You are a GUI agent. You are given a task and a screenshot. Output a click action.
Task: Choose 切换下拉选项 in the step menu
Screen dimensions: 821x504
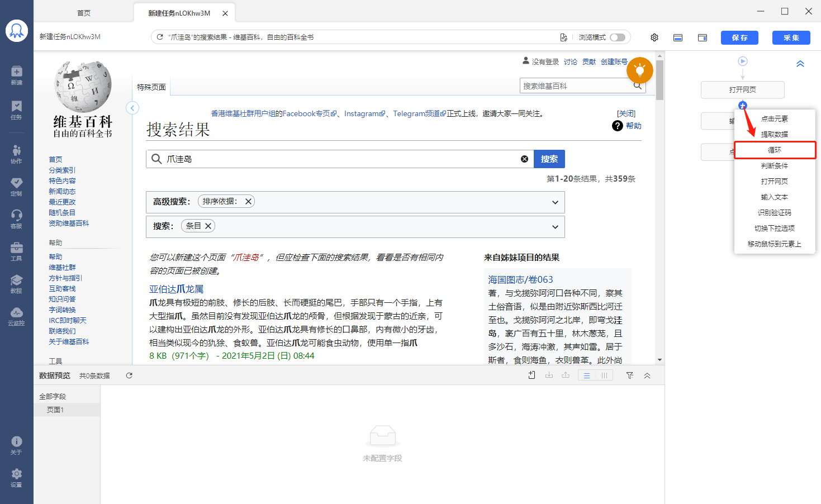[x=775, y=228]
